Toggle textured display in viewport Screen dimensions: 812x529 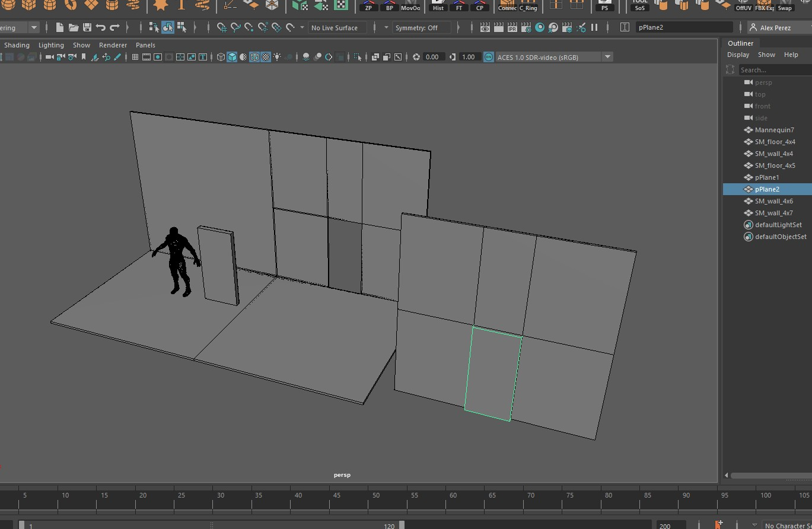point(266,57)
